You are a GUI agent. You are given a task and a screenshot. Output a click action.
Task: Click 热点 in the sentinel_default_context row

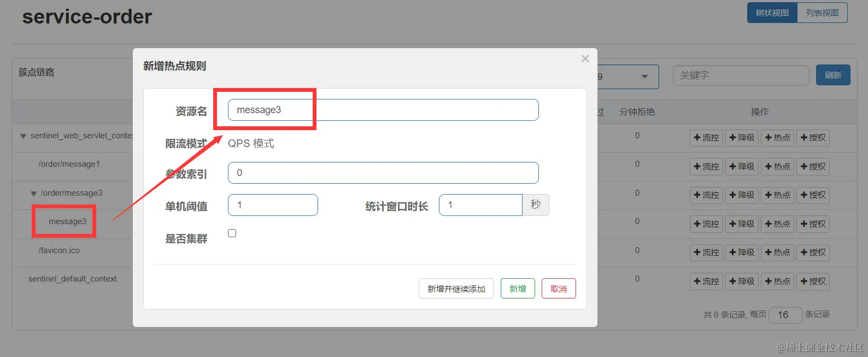click(x=777, y=282)
